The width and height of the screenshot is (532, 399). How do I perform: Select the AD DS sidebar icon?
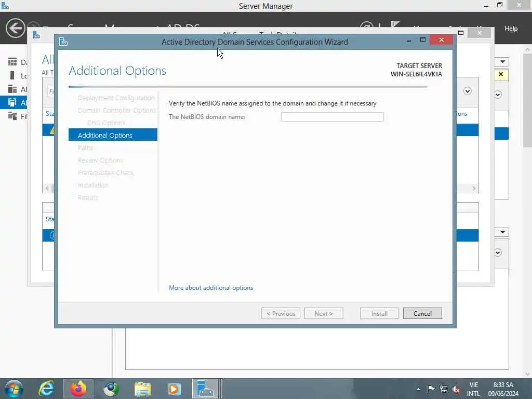[x=12, y=102]
